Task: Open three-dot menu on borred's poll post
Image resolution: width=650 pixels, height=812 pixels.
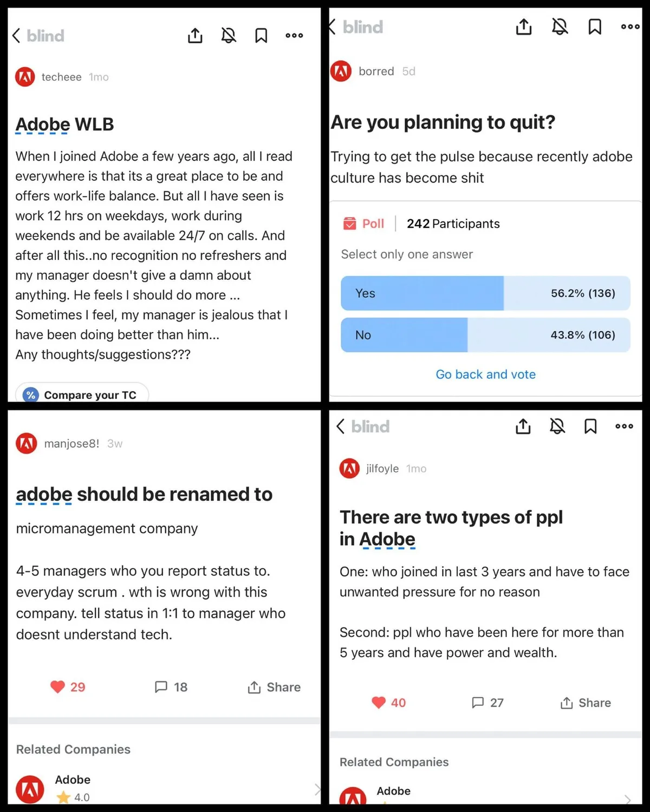Action: tap(630, 27)
